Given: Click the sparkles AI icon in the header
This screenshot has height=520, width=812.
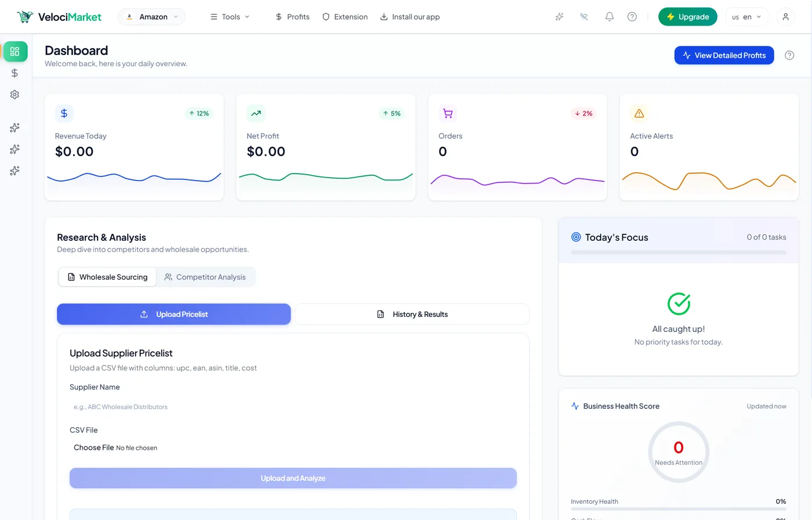Looking at the screenshot, I should (559, 17).
